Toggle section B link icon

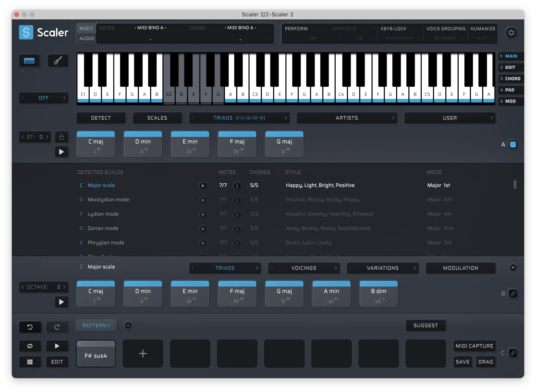point(513,294)
